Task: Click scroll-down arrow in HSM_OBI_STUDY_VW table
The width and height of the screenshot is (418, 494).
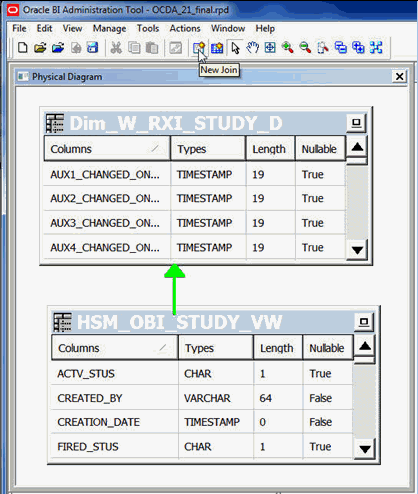Action: point(365,449)
